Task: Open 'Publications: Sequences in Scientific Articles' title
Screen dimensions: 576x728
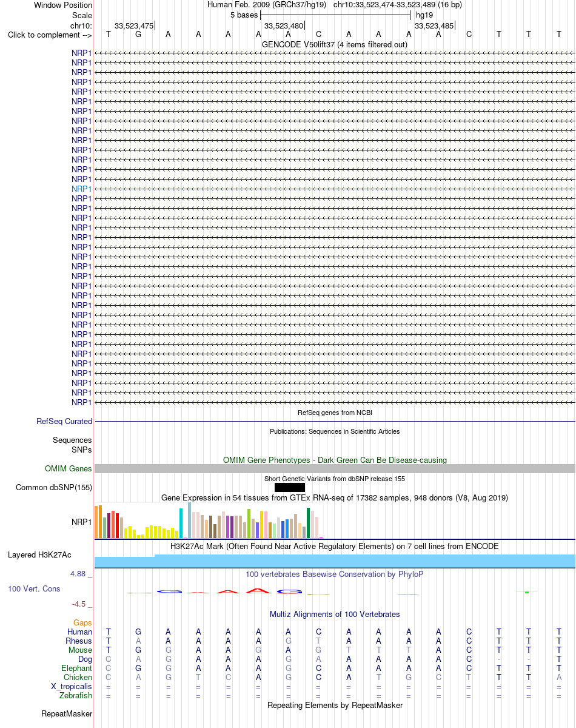Action: click(x=335, y=431)
